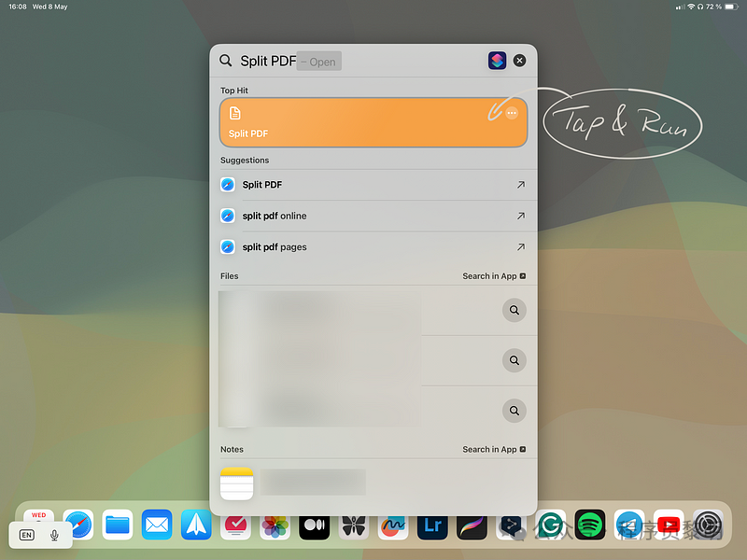Switch keyboard language with EN button

pyautogui.click(x=27, y=535)
